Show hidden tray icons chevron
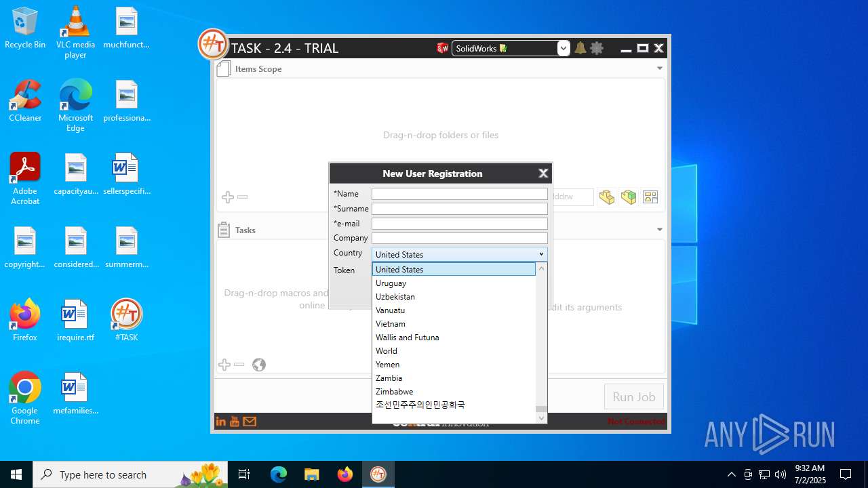 pos(731,474)
